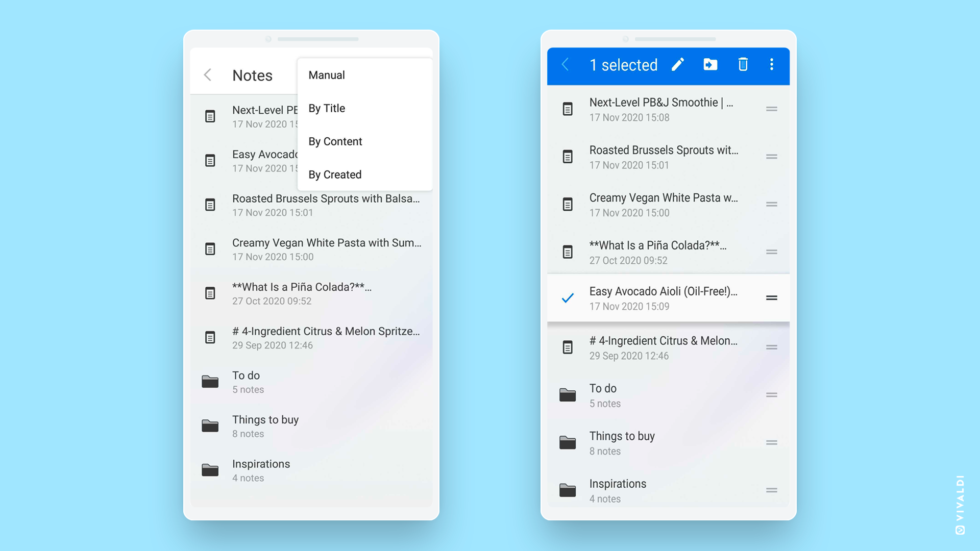980x551 pixels.
Task: Open the 4-Ingredient Citrus & Melon Spritzer note
Action: coord(326,337)
